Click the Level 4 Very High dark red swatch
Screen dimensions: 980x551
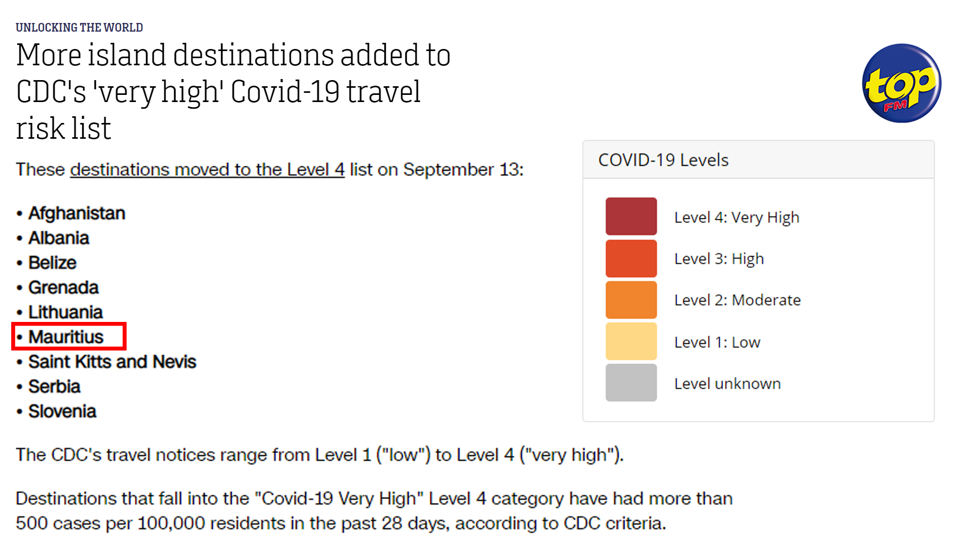pos(631,216)
